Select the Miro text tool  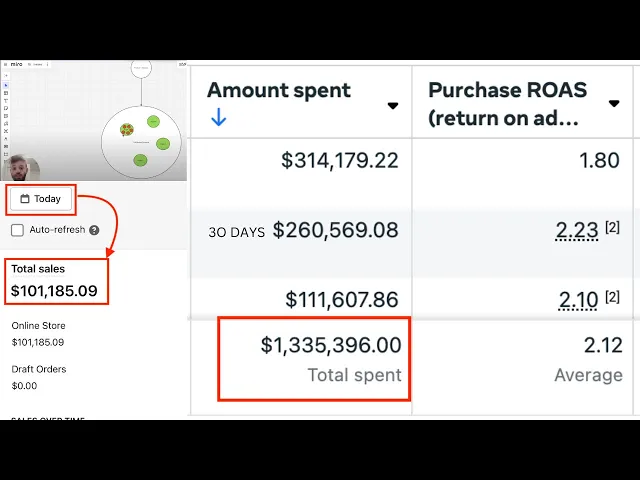[x=7, y=101]
